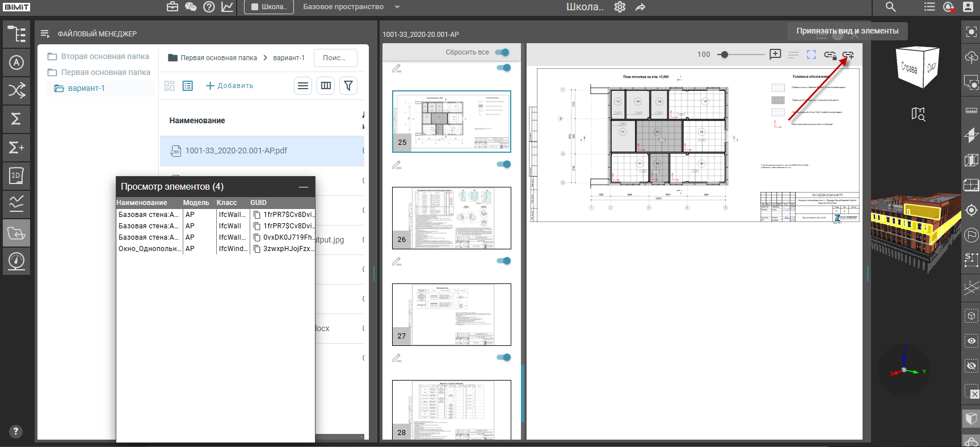Open the 2D drawings tool in sidebar
Viewport: 980px width, 447px height.
16,176
